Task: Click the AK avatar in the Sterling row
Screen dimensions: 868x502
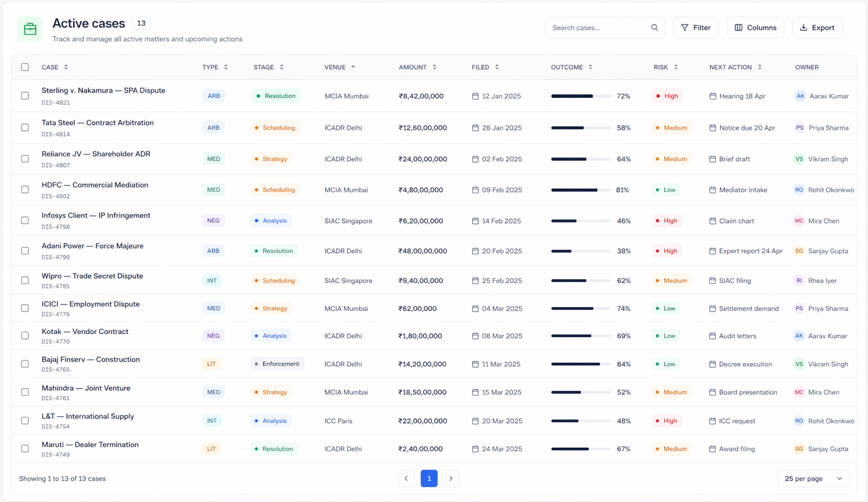Action: [x=800, y=96]
